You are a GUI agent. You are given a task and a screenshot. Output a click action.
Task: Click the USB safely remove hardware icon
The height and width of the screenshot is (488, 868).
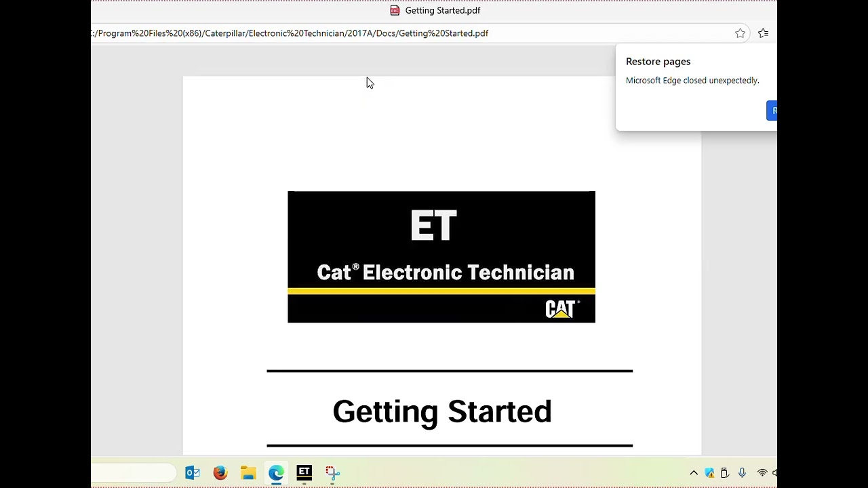725,473
